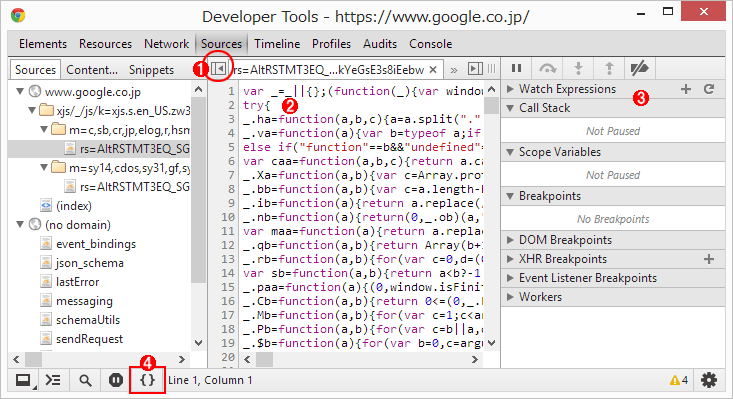Step over next function call
Viewport: 733px width, 399px height.
[x=547, y=69]
